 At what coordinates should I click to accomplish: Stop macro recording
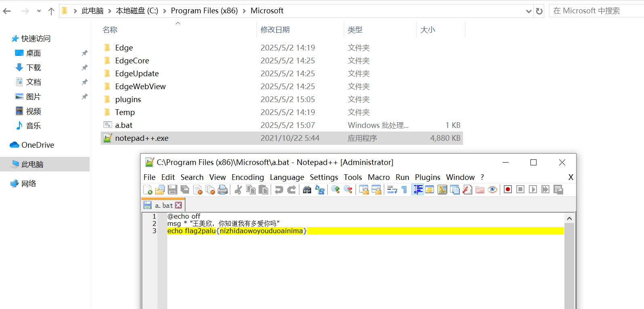pos(520,190)
